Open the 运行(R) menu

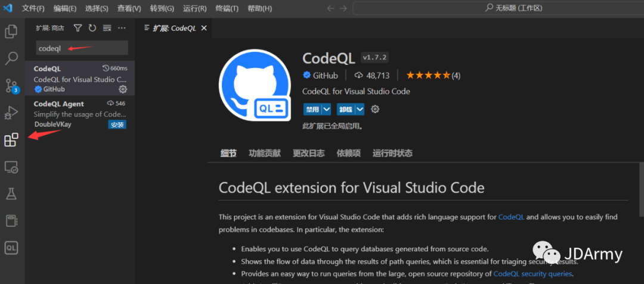coord(194,8)
